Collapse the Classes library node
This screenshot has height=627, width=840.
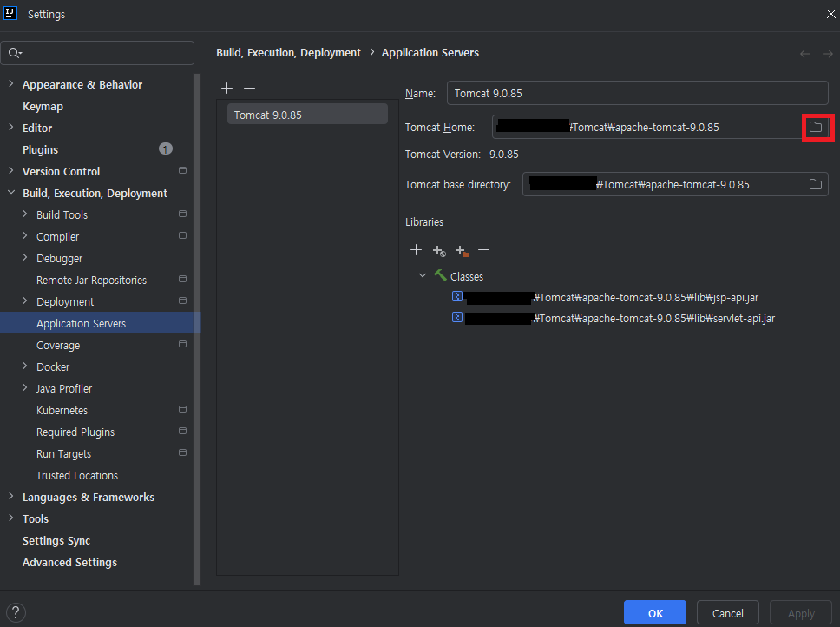point(422,275)
